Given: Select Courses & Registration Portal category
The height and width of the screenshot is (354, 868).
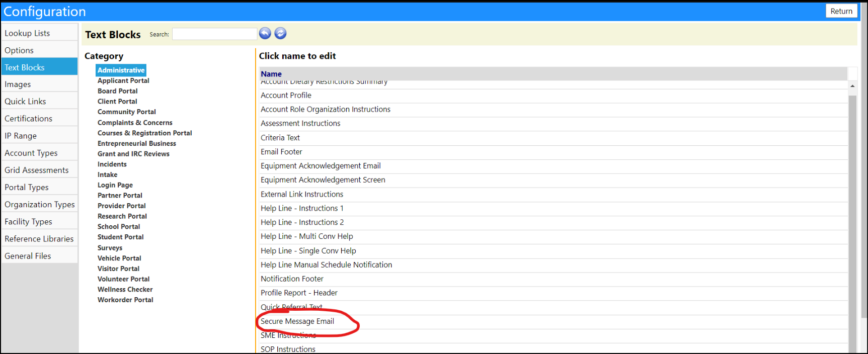Looking at the screenshot, I should pyautogui.click(x=144, y=133).
